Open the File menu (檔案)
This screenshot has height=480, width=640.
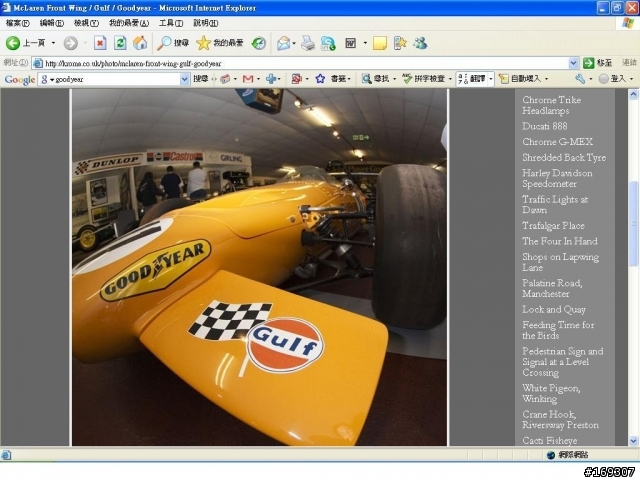point(18,23)
